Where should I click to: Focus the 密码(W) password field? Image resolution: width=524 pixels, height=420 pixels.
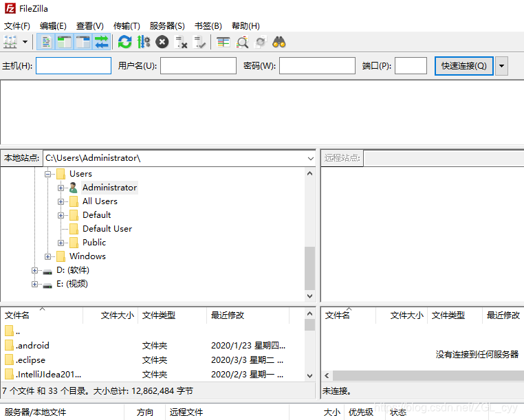pyautogui.click(x=317, y=65)
